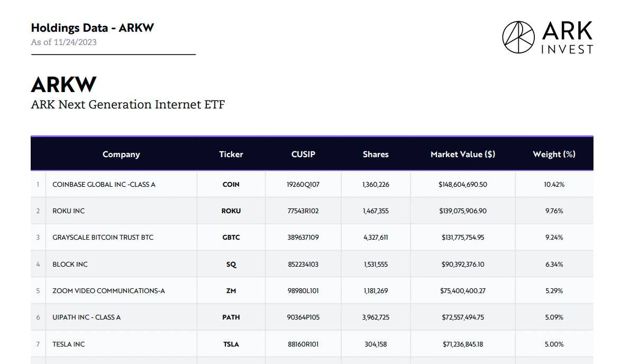This screenshot has width=621, height=364.
Task: Click the SQ ticker cell
Action: [231, 264]
